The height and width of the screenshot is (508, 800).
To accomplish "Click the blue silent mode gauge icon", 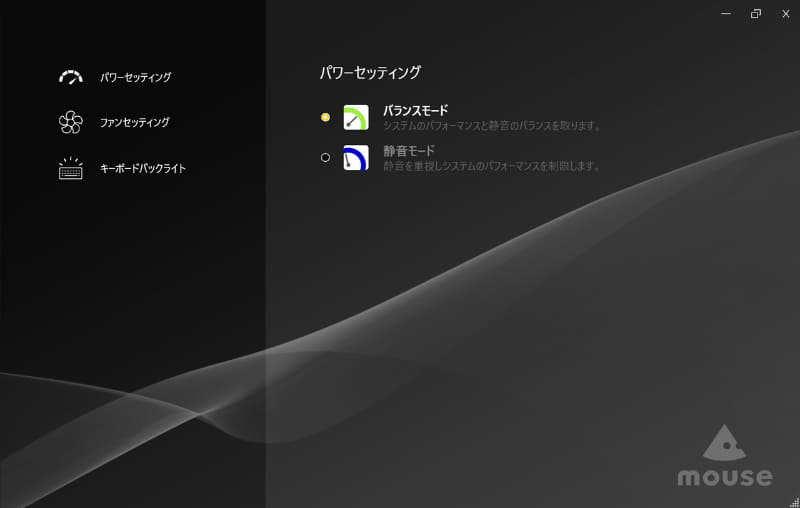I will click(x=356, y=158).
